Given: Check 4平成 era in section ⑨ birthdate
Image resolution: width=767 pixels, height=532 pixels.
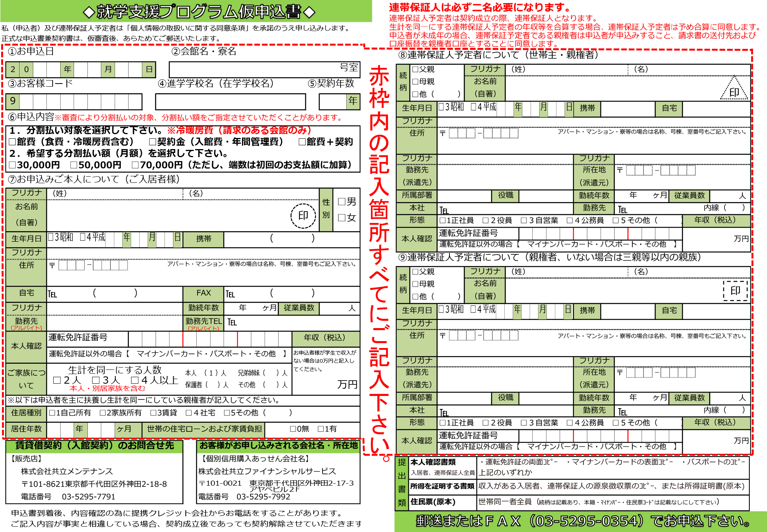Looking at the screenshot, I should click(x=473, y=309).
